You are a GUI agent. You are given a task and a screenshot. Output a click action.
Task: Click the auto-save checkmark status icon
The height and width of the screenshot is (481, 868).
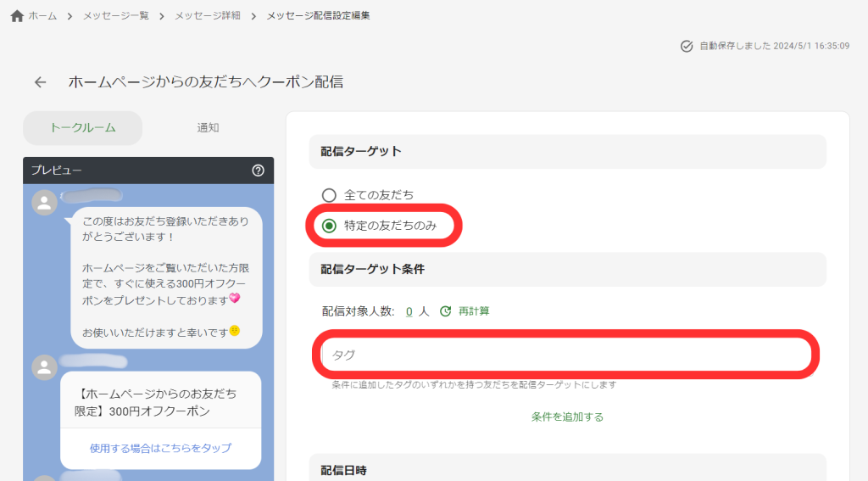pyautogui.click(x=687, y=46)
